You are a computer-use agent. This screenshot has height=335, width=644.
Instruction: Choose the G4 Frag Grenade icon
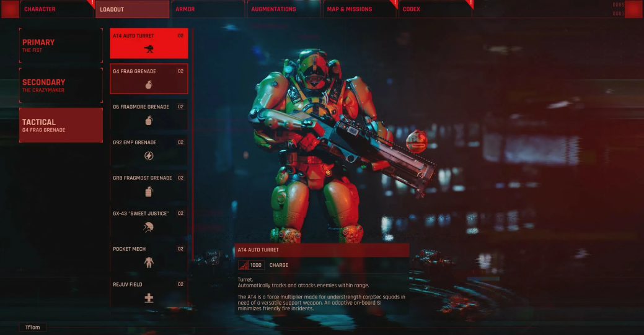tap(149, 85)
